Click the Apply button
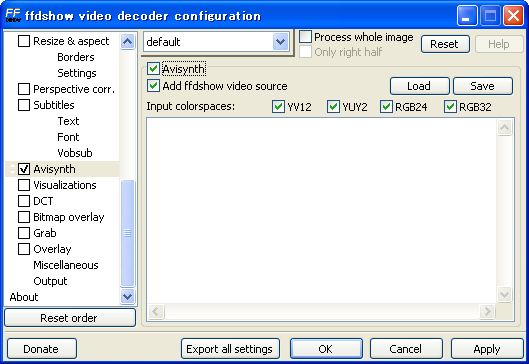The width and height of the screenshot is (529, 364). point(487,348)
